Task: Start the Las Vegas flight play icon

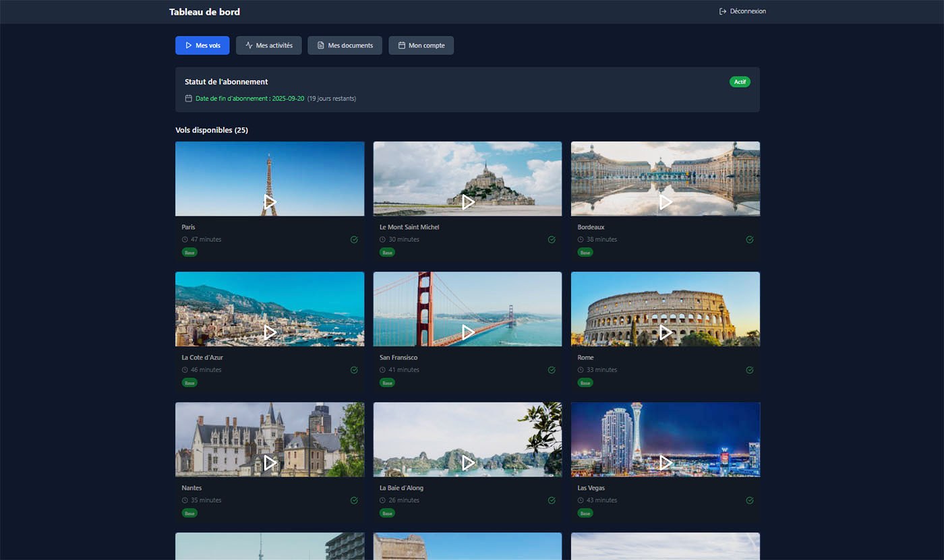Action: click(666, 462)
